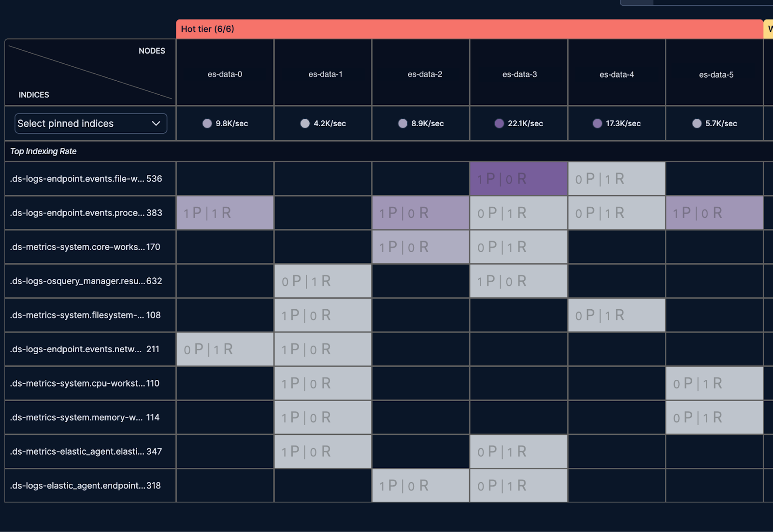The image size is (773, 532).
Task: Select the Hot tier (6/6) header bar
Action: [x=470, y=29]
